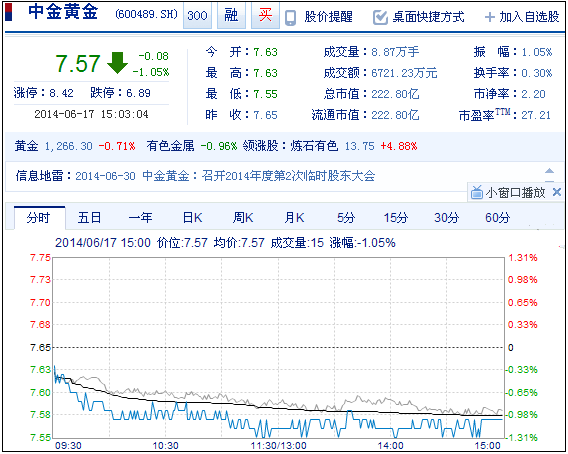Open 小窗口播放 small window player
The width and height of the screenshot is (568, 454).
[515, 192]
